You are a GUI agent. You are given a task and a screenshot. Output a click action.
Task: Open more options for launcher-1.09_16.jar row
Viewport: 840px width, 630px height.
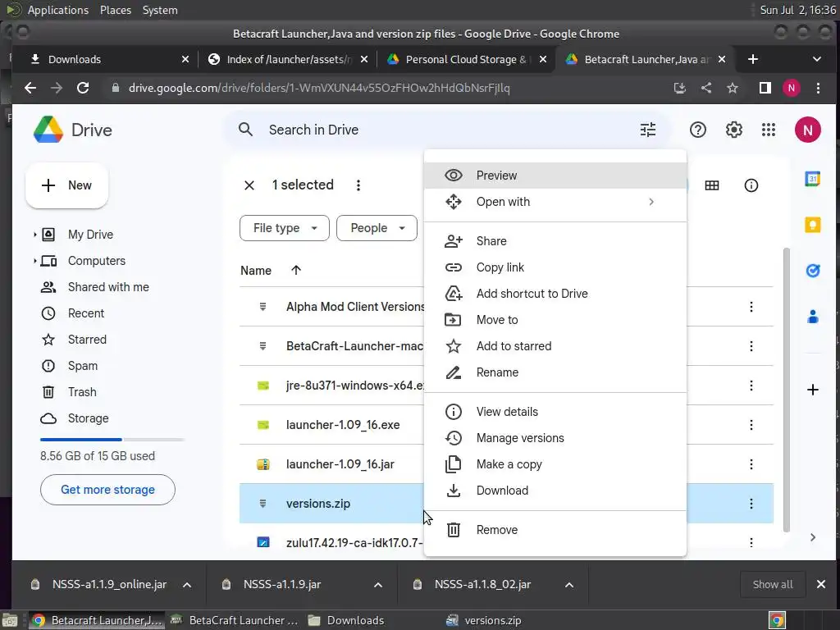(751, 464)
